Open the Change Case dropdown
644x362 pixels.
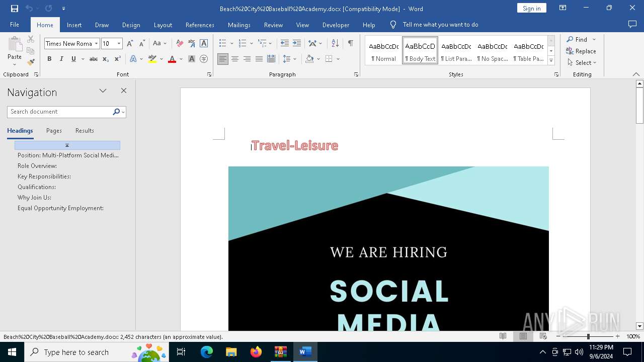(x=159, y=44)
